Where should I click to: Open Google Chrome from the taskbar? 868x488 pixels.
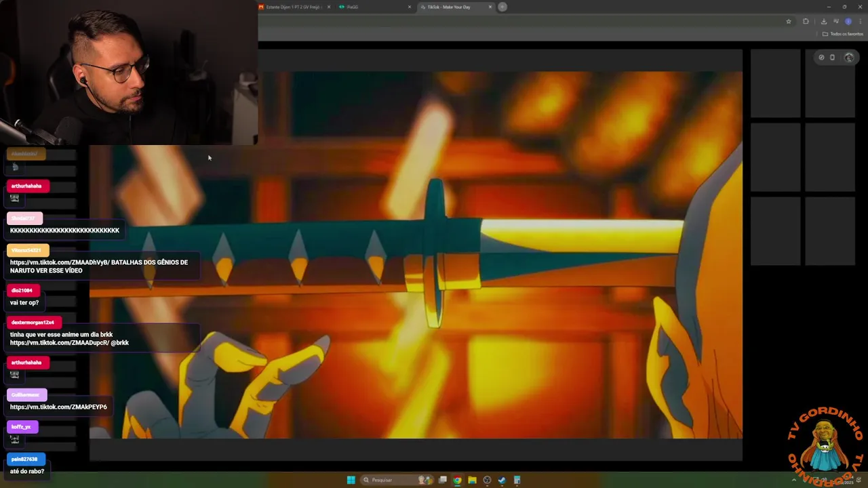(458, 480)
